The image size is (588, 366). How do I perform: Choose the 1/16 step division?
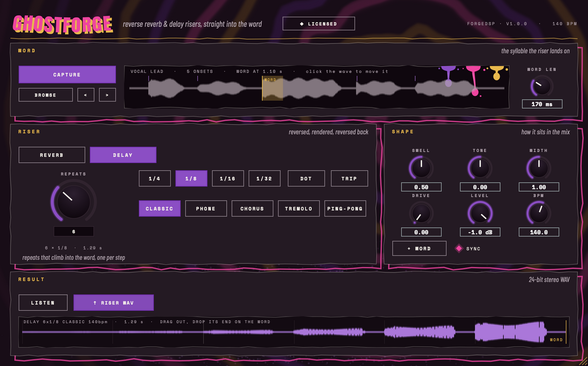[228, 178]
